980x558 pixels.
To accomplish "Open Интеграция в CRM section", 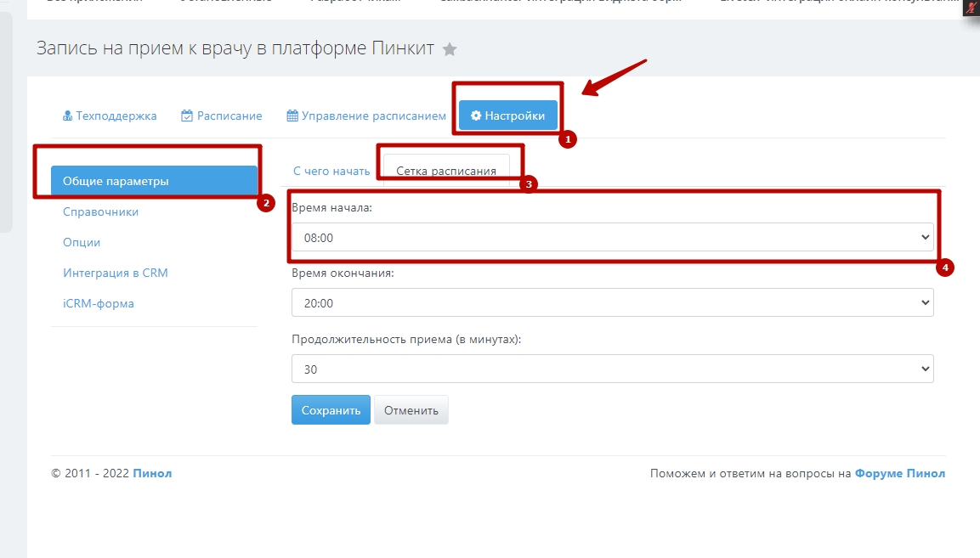I will [116, 273].
